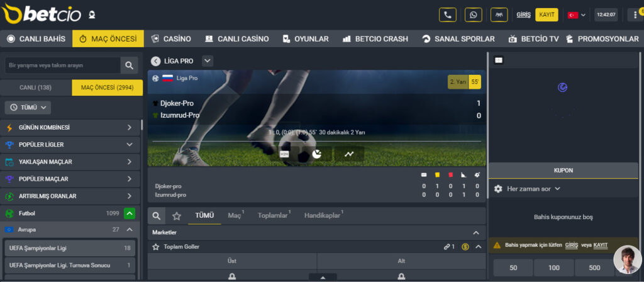Viewport: 644px width, 282px height.
Task: Click the yellow KAYIT button
Action: click(x=547, y=15)
